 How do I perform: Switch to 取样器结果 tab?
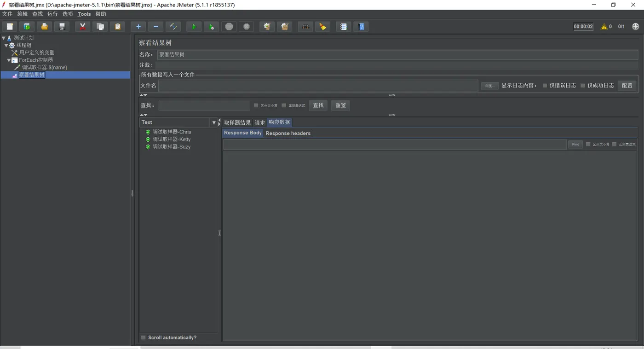237,122
